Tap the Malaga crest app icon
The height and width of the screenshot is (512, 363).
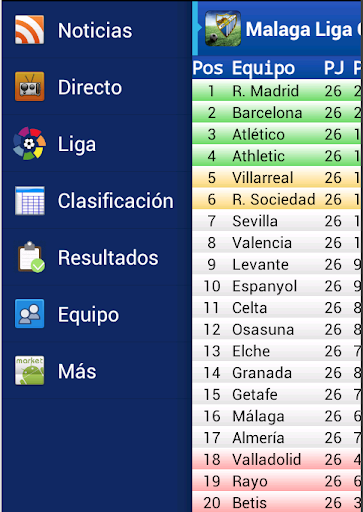[223, 29]
